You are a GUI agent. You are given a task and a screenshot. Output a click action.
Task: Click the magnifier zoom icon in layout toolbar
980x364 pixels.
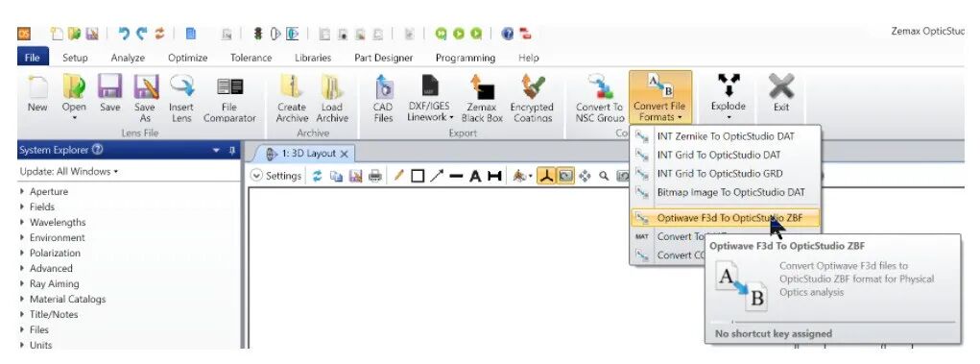tap(603, 176)
